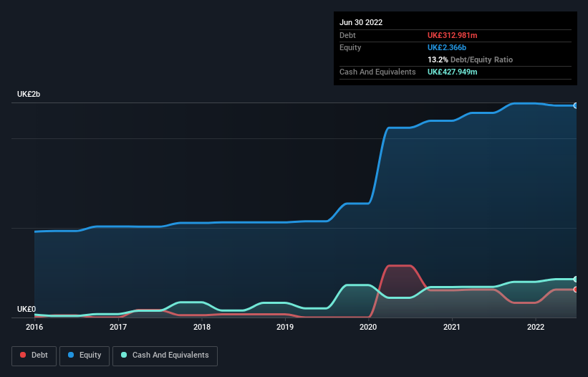Image resolution: width=588 pixels, height=377 pixels.
Task: Toggle the Debt legend button
Action: (x=34, y=355)
